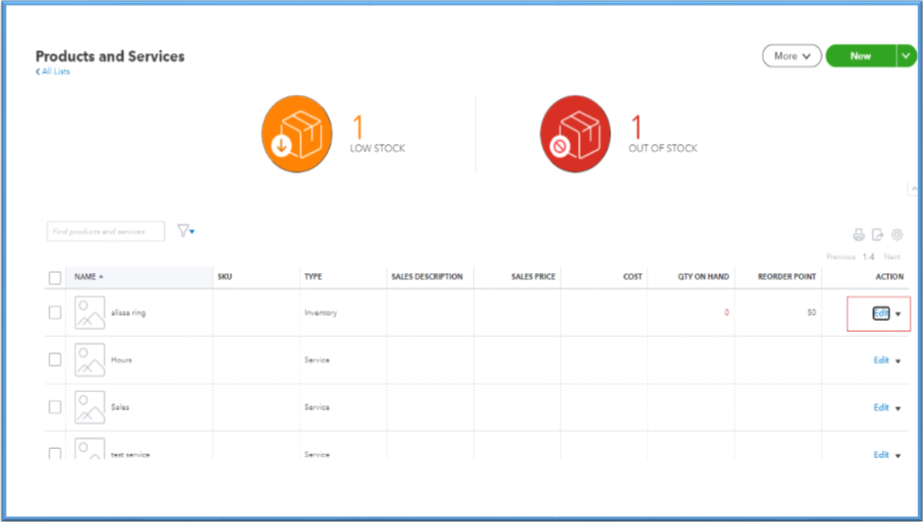Click the Next pagination link
The image size is (923, 522).
892,257
